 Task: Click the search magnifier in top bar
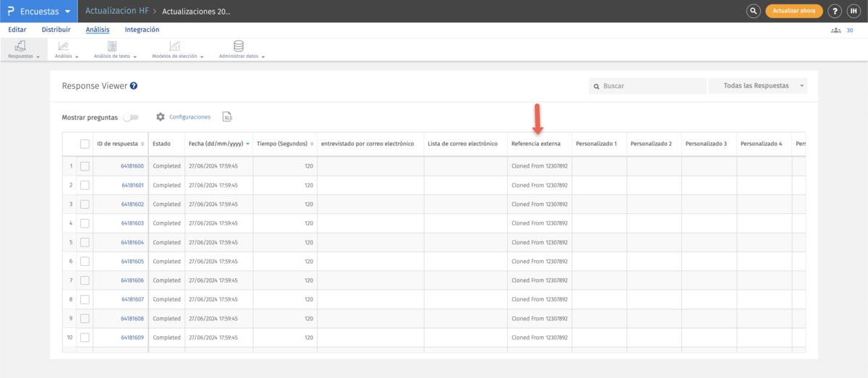coord(753,11)
